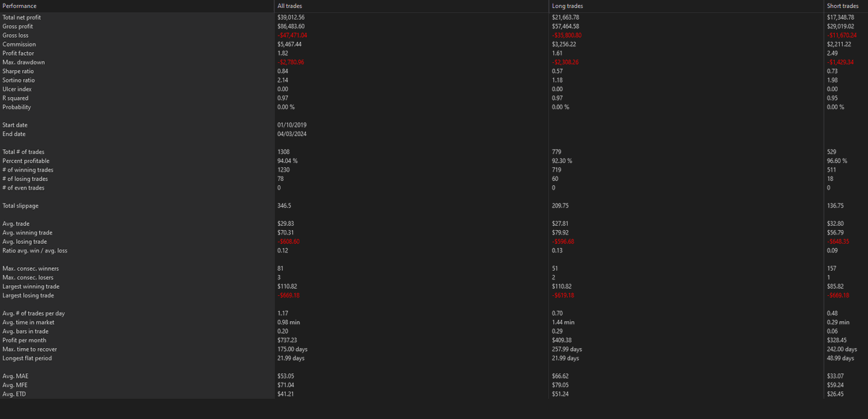
Task: Select Long trades net profit $21,663.78
Action: pyautogui.click(x=566, y=17)
